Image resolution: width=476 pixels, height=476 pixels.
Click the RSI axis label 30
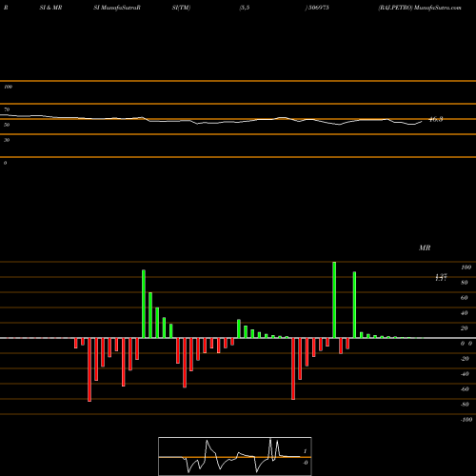7,140
